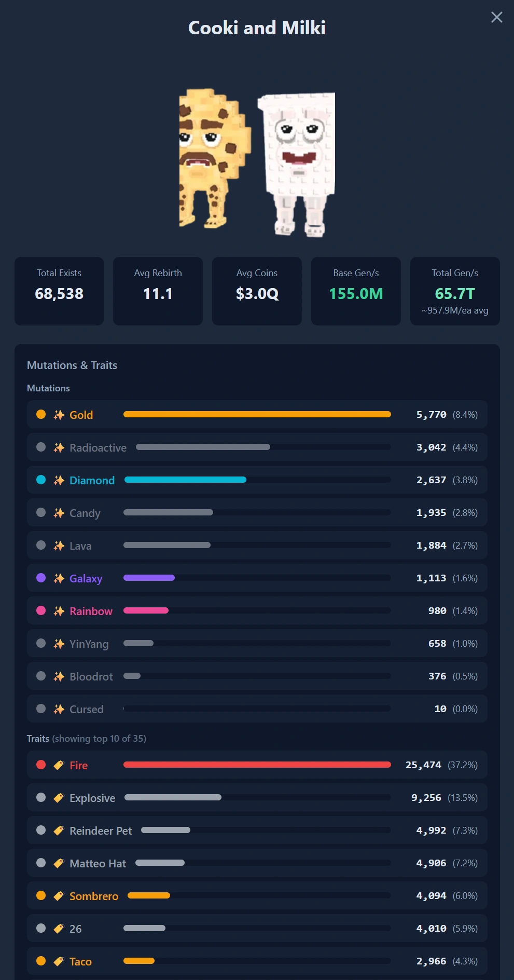Click the sparkle icon beside Diamond
Screen dimensions: 514x980
[59, 480]
